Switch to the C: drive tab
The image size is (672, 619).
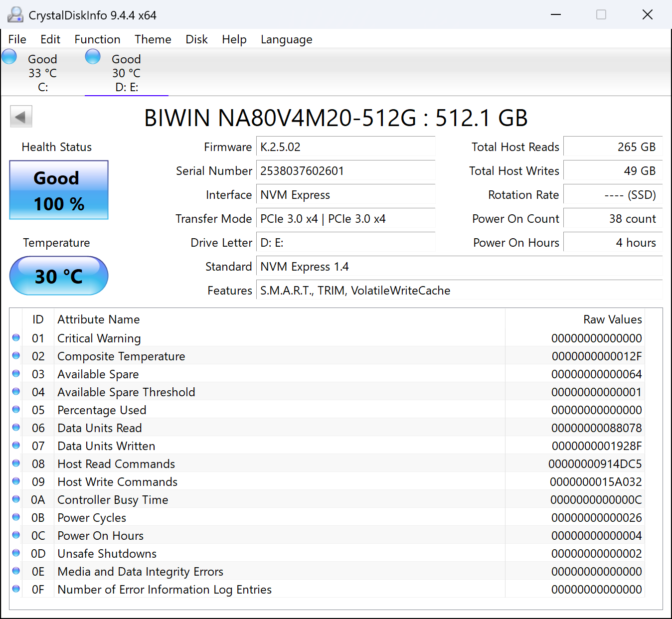(42, 73)
